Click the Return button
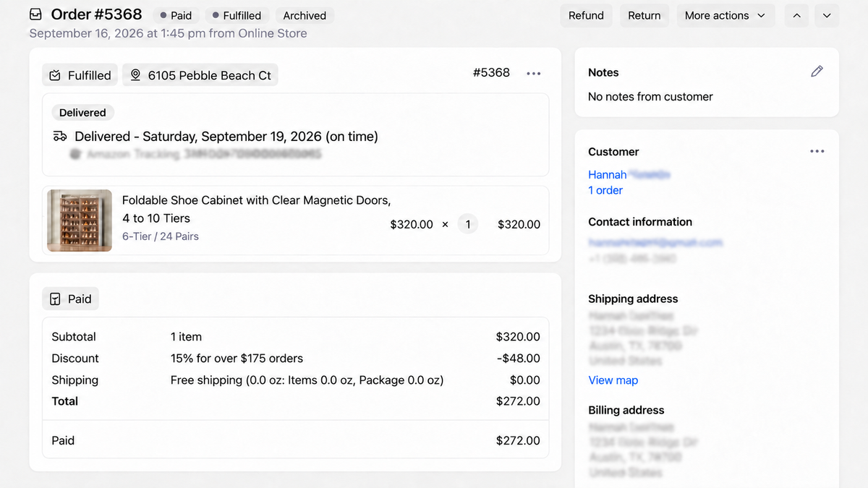 click(x=644, y=15)
